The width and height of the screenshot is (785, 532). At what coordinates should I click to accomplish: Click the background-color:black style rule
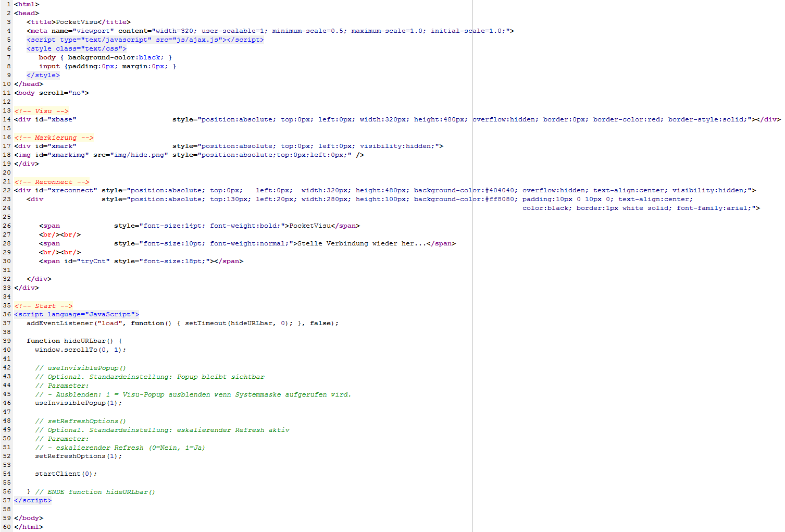116,57
